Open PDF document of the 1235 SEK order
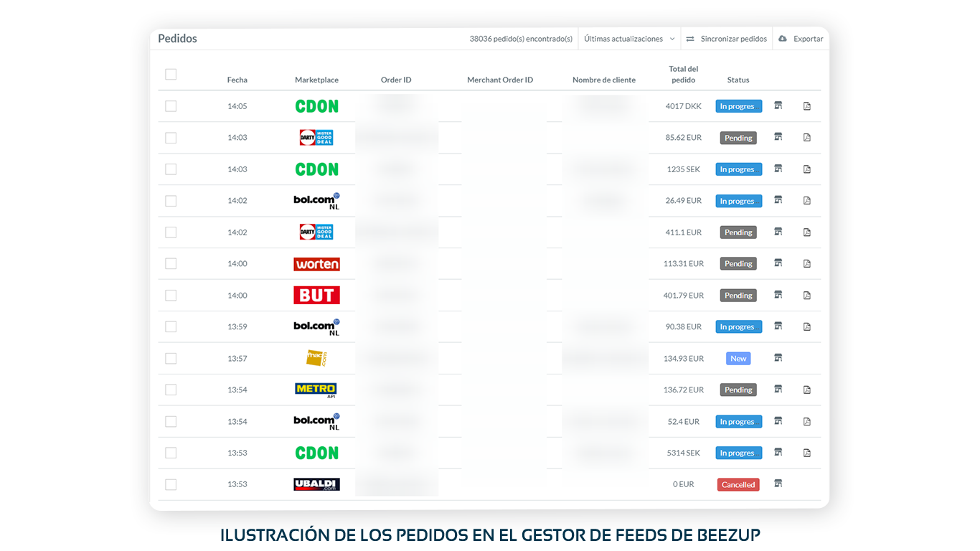 pyautogui.click(x=807, y=169)
